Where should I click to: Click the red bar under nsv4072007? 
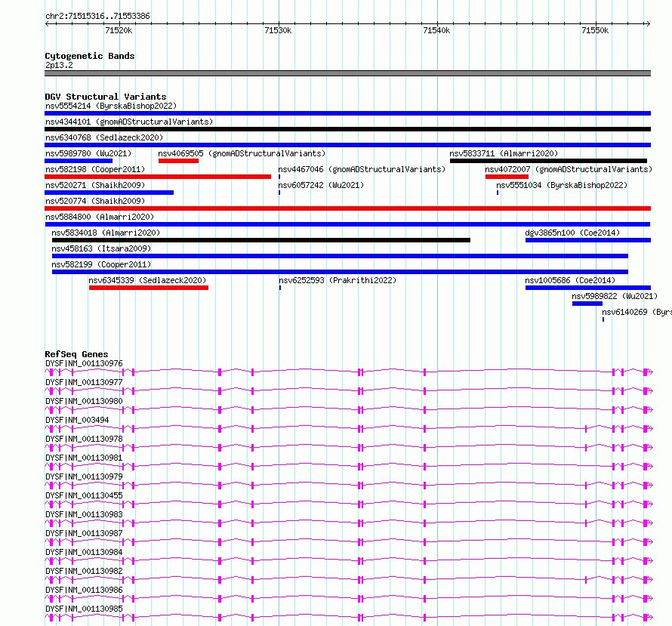tap(507, 177)
